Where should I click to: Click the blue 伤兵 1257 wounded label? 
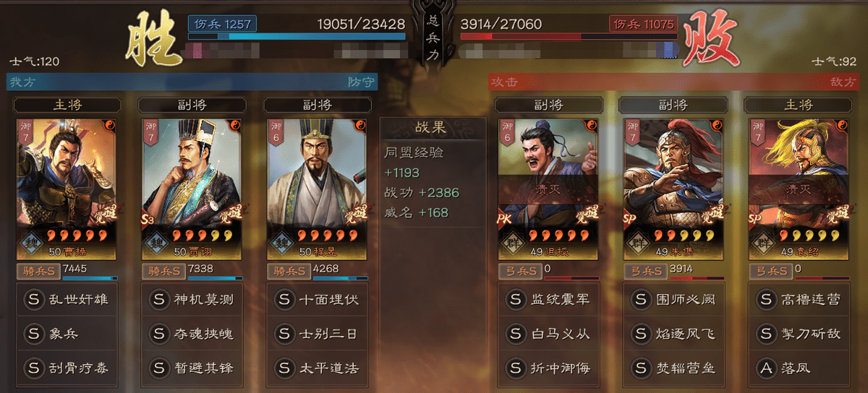coord(221,24)
